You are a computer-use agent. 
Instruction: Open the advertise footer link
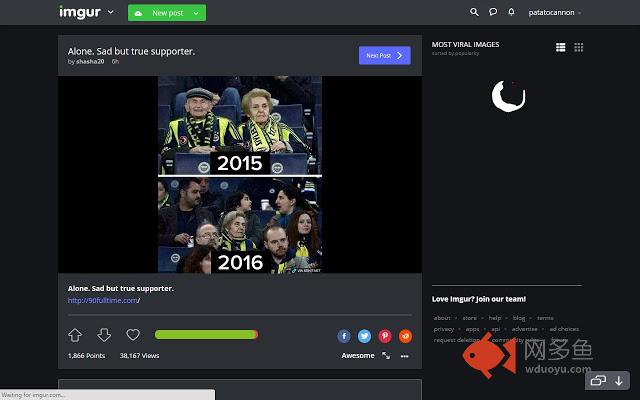[524, 329]
